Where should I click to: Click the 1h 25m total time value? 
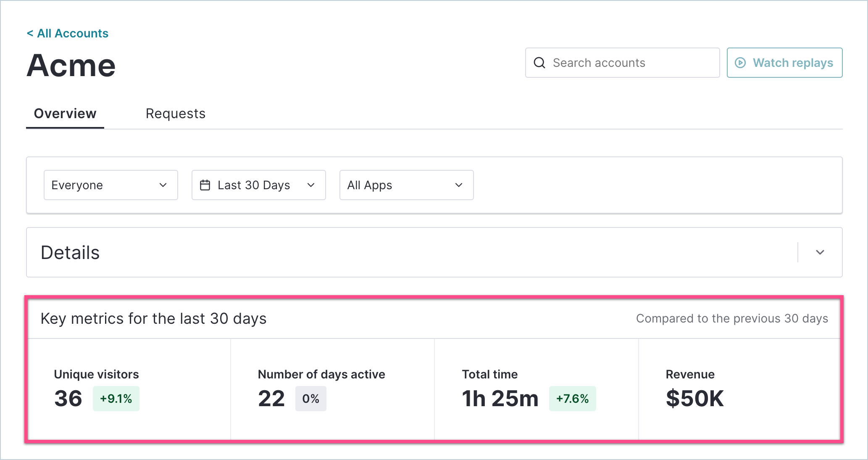pyautogui.click(x=500, y=398)
